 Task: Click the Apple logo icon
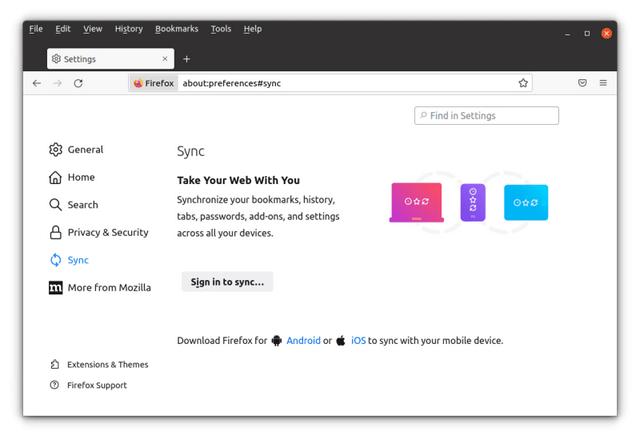coord(341,340)
